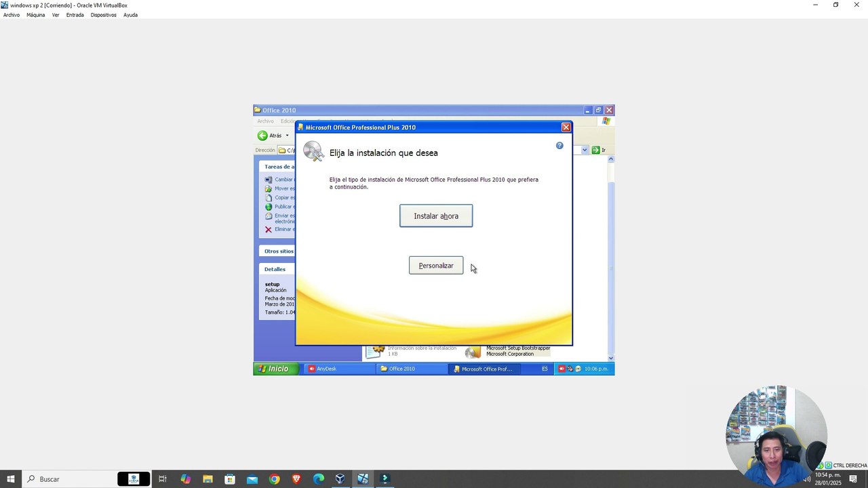Open VirtualBox Manager icon on host taskbar

click(340, 479)
